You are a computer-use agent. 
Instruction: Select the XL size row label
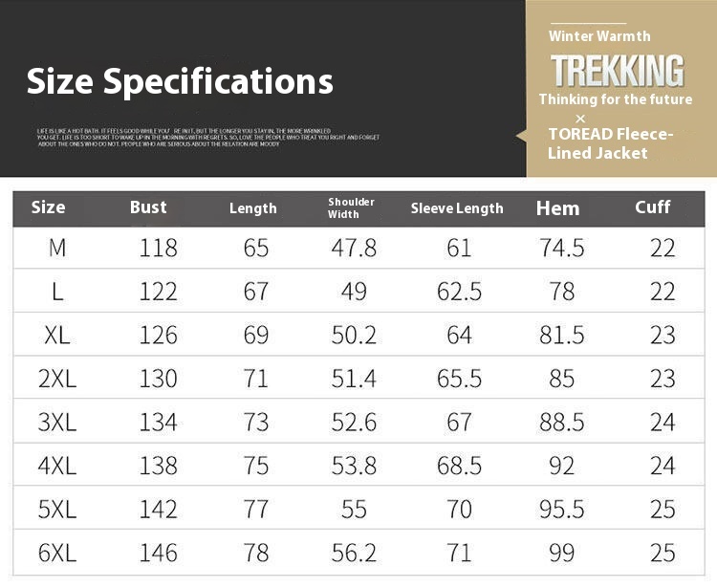click(x=57, y=336)
